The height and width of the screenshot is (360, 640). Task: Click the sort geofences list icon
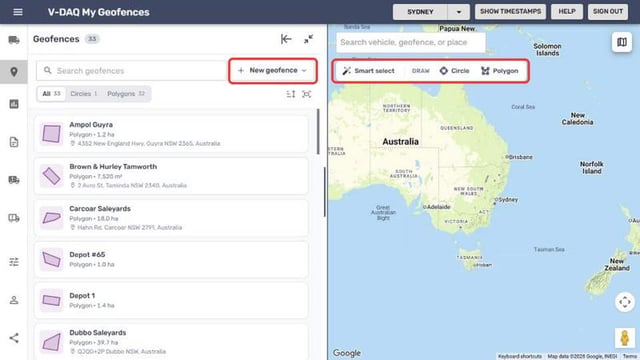pos(291,94)
